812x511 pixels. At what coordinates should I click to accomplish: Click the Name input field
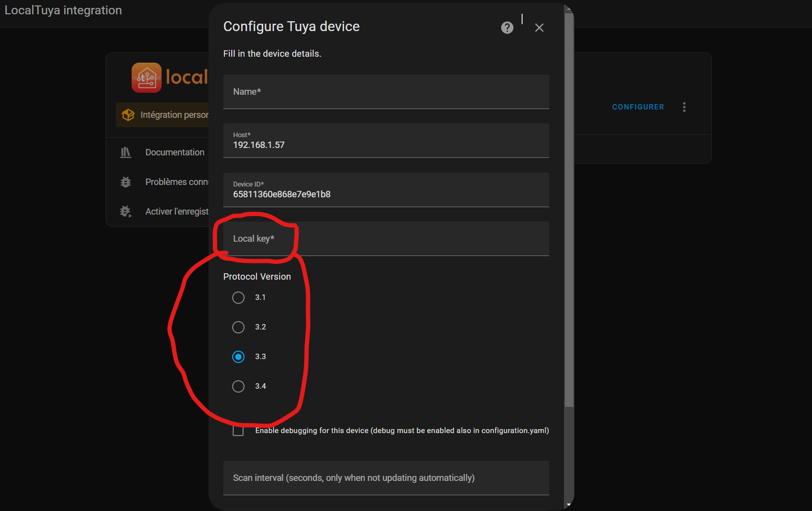point(386,92)
